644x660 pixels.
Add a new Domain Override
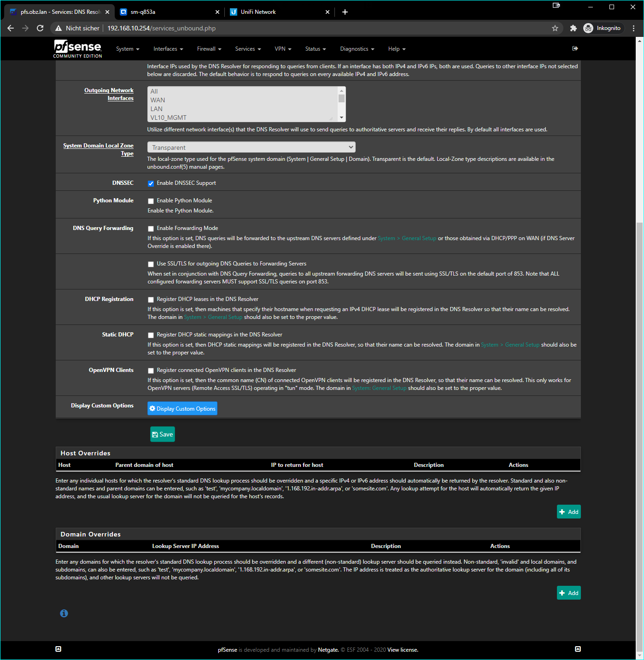pyautogui.click(x=569, y=593)
